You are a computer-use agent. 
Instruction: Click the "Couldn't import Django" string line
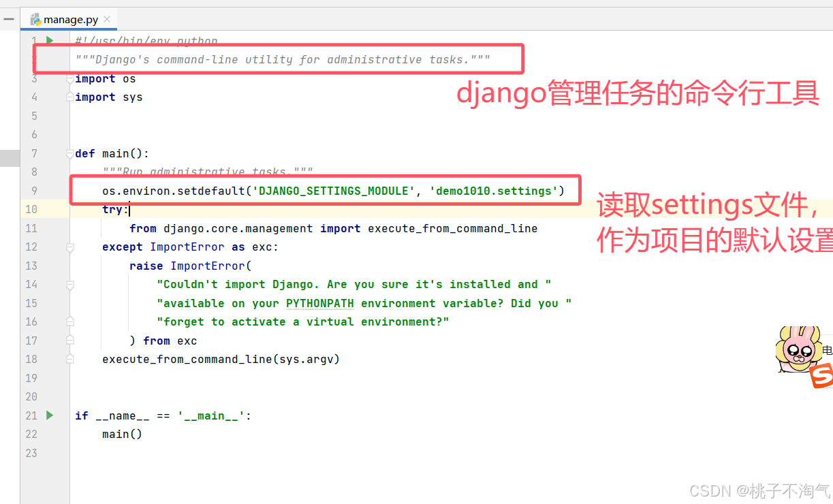(x=354, y=284)
